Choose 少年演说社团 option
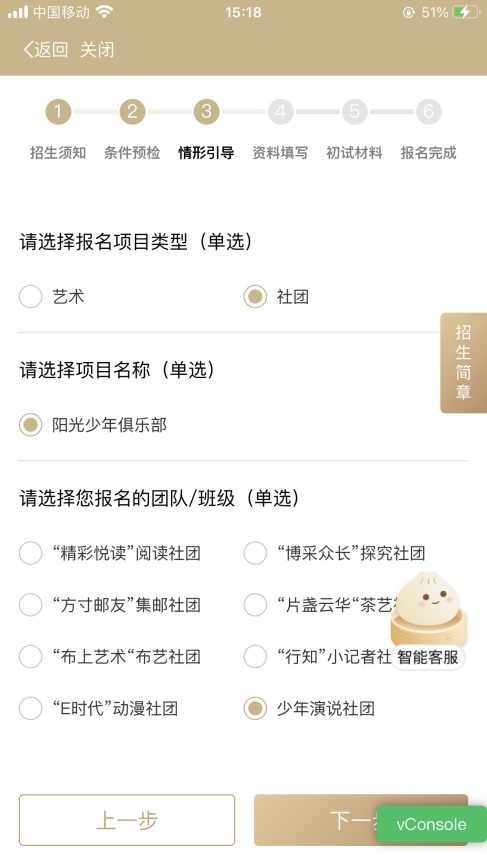This screenshot has height=866, width=487. coord(309,708)
